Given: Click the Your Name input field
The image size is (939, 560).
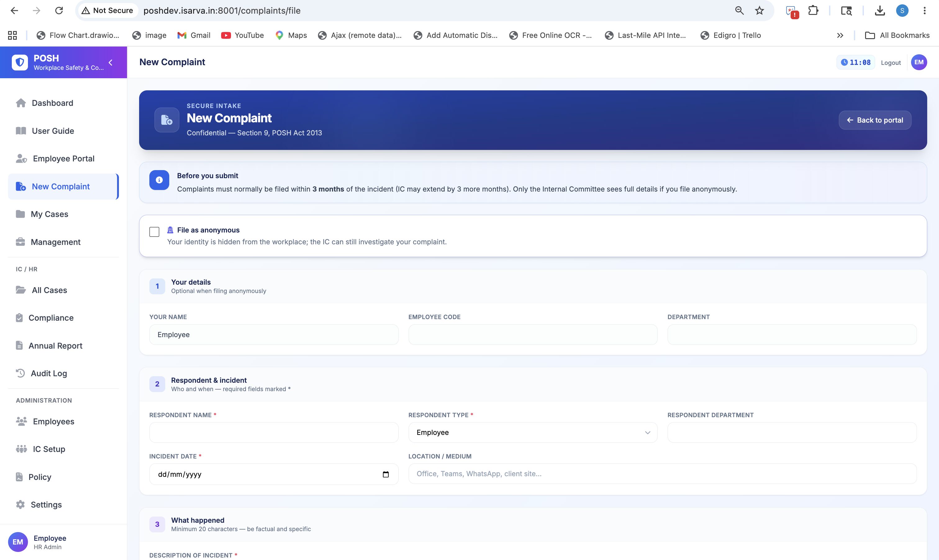Looking at the screenshot, I should click(x=274, y=335).
